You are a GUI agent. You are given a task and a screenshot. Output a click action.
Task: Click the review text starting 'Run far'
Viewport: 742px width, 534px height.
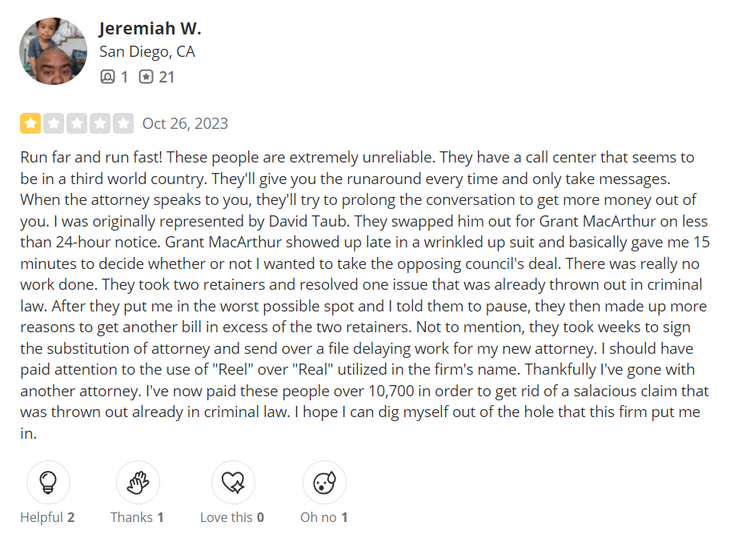(x=365, y=295)
